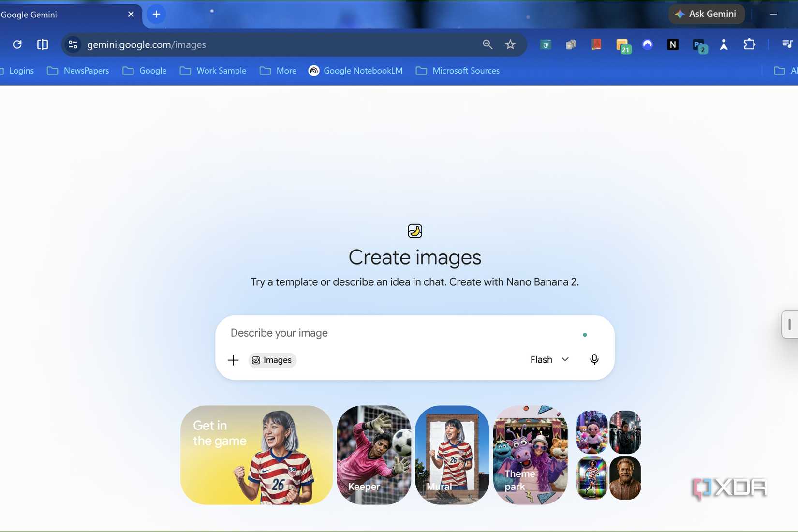Open the yellow extension with the 21 badge

tap(623, 45)
